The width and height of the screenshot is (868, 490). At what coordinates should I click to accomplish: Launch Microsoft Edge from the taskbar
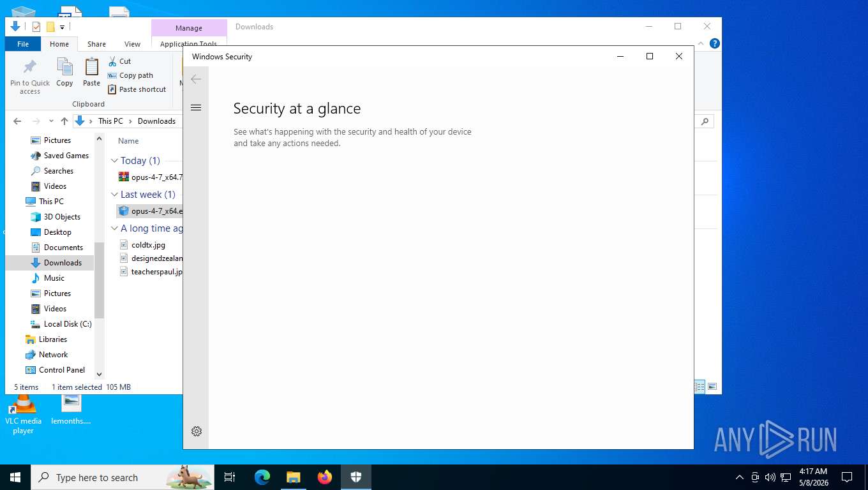coord(262,477)
